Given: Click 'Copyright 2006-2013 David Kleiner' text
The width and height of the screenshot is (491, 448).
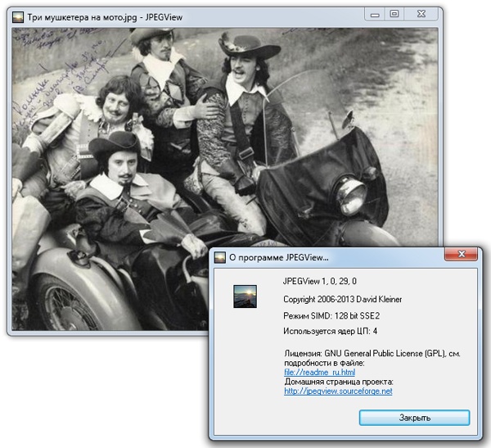Looking at the screenshot, I should tap(342, 299).
